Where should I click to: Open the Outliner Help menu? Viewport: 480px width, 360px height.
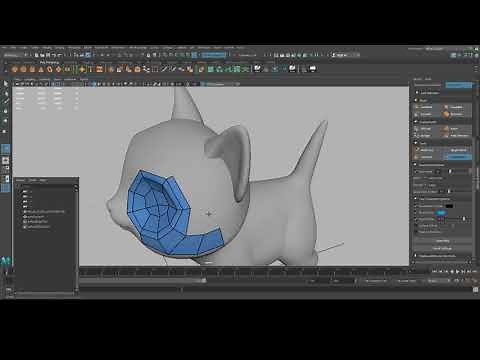(43, 180)
